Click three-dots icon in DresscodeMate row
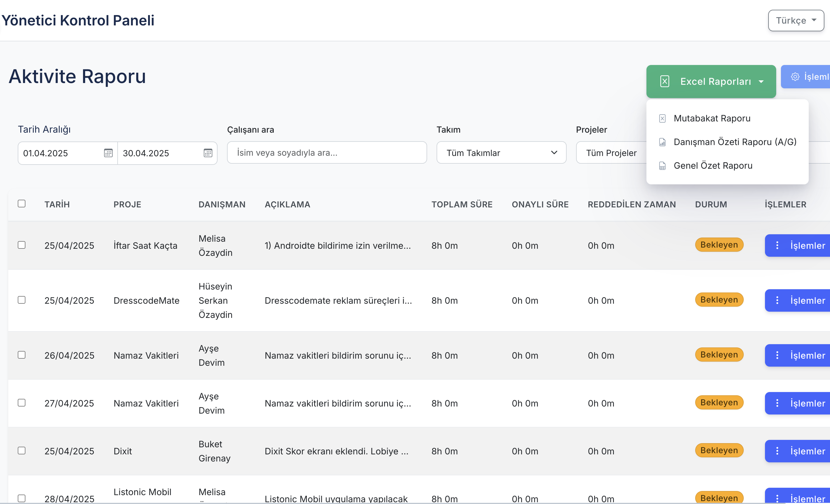This screenshot has width=830, height=504. (777, 300)
